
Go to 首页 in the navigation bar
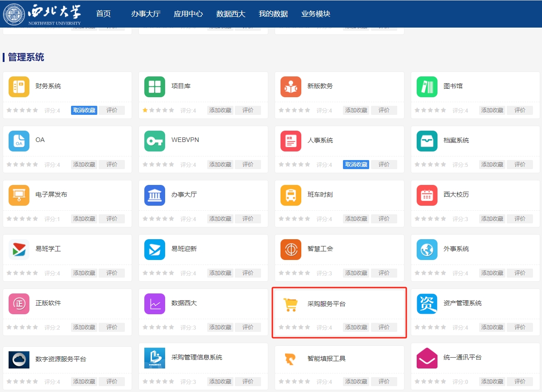tap(103, 14)
